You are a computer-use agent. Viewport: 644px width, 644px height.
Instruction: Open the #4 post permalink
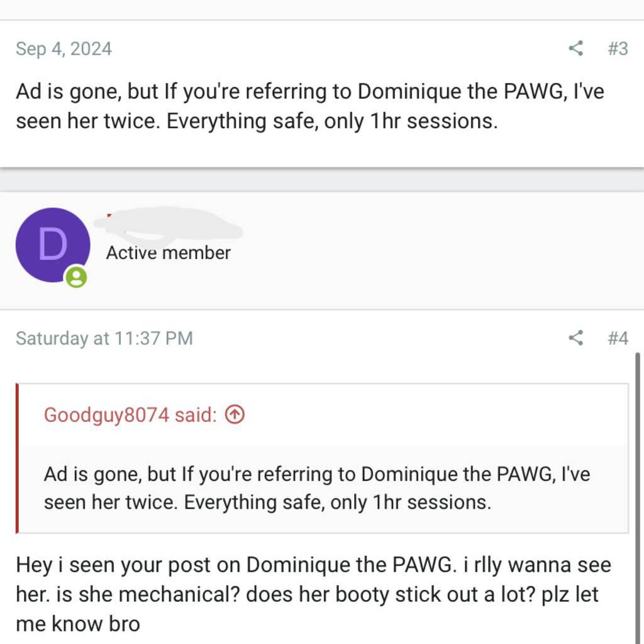618,338
